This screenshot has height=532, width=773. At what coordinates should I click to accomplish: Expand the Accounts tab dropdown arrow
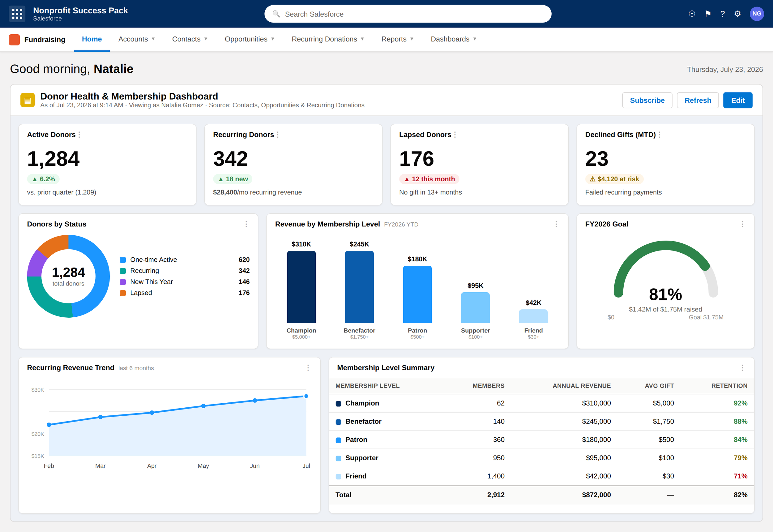[x=153, y=39]
